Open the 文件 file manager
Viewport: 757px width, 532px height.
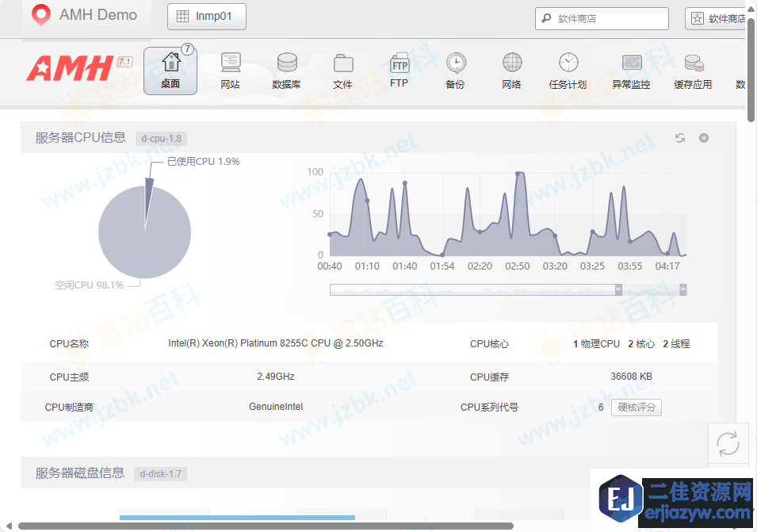point(342,71)
